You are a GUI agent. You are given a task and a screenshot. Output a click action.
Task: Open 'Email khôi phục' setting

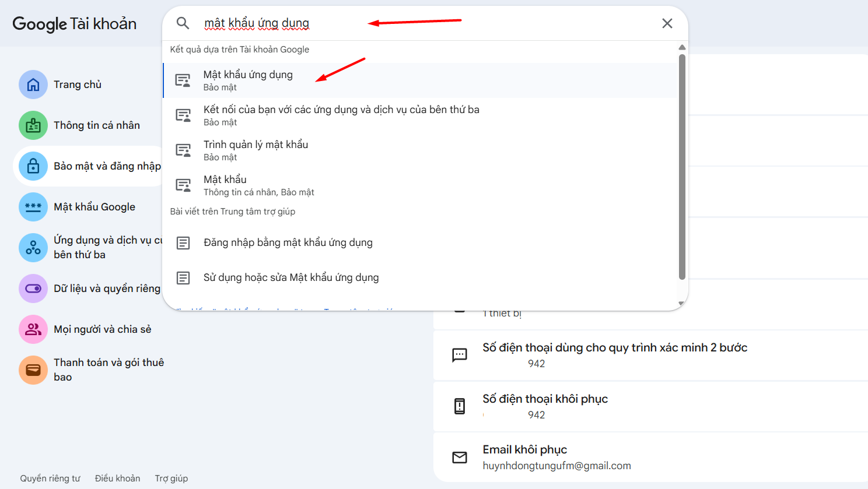click(x=650, y=458)
